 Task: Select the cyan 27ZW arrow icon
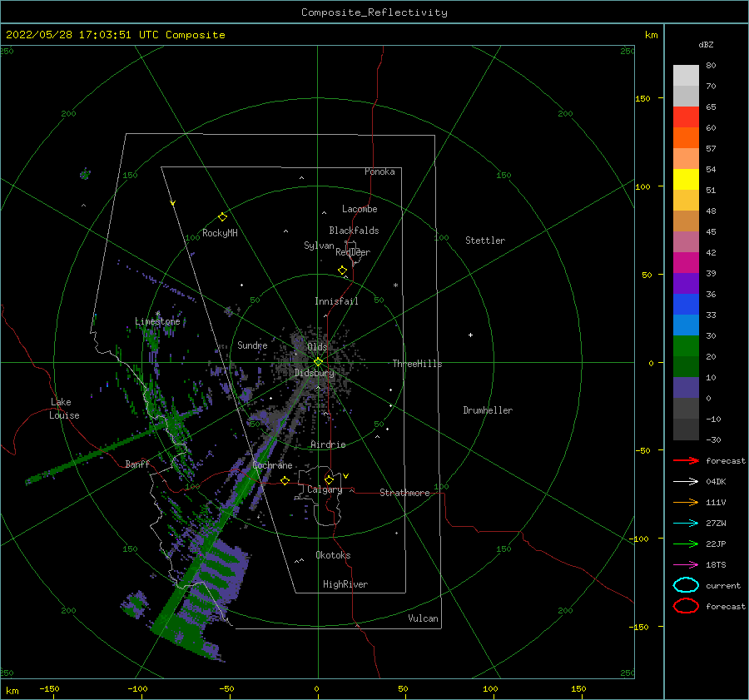pyautogui.click(x=686, y=524)
